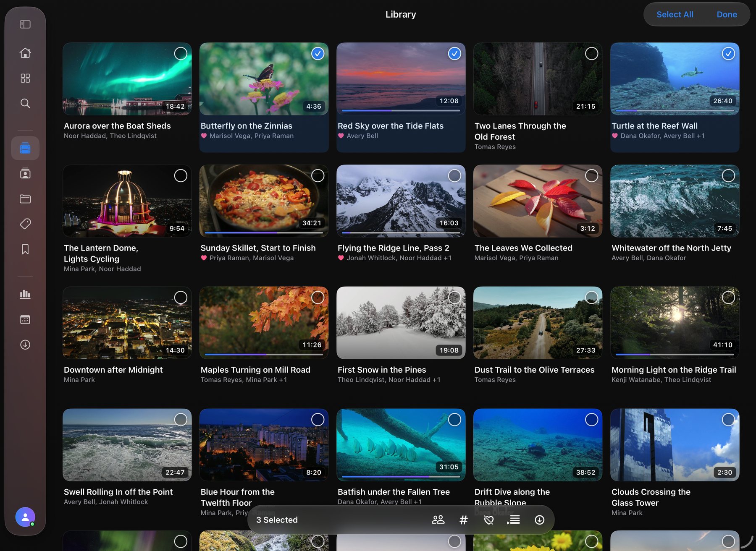
Task: Click the Select All button
Action: [x=675, y=14]
